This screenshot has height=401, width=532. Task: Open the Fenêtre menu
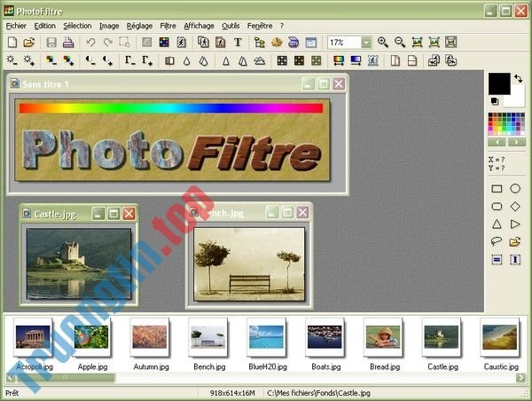tap(260, 26)
